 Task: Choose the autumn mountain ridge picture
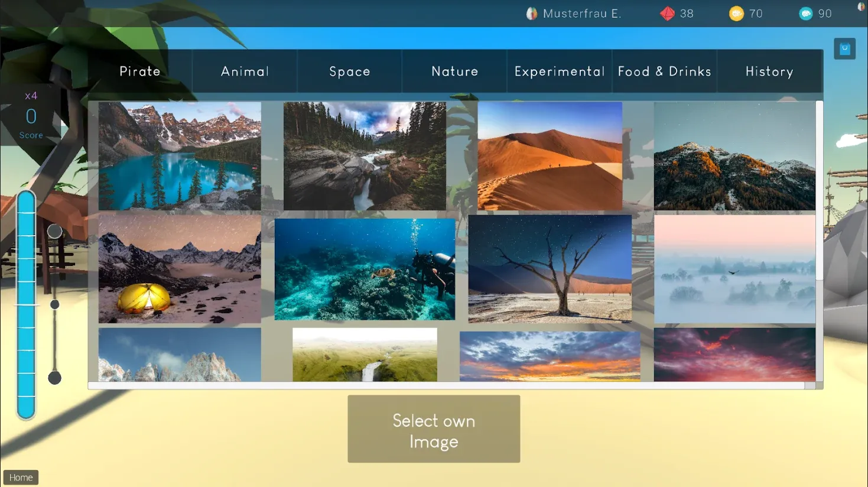pos(734,156)
